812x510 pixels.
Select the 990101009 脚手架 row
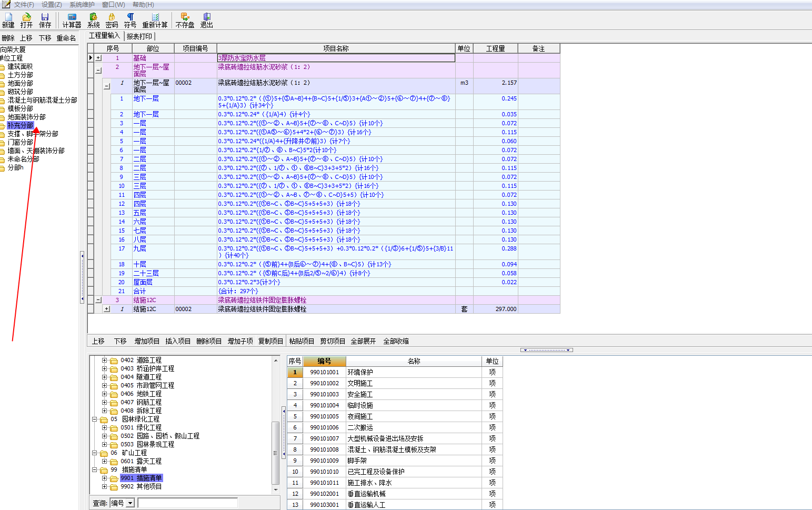395,461
